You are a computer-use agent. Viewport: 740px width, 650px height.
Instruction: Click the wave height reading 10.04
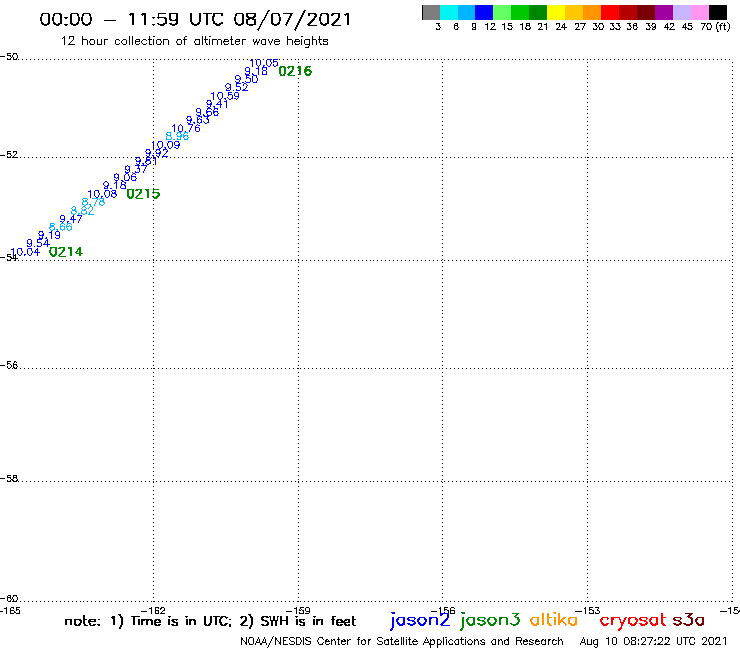(x=25, y=253)
